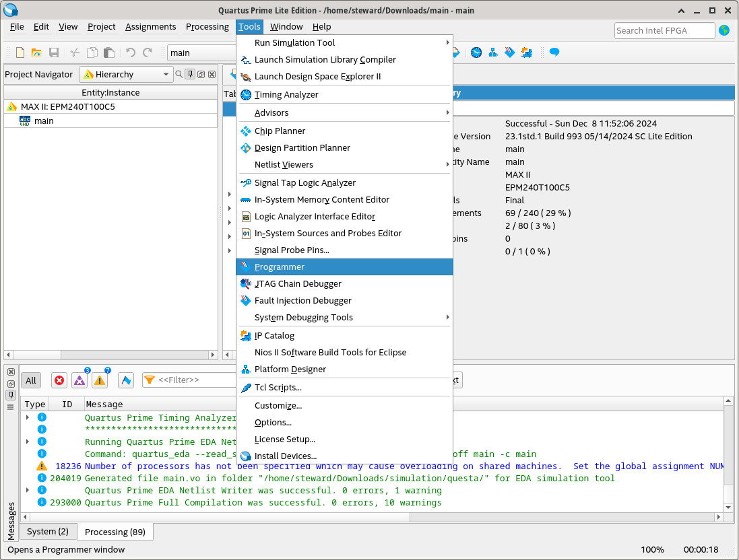Switch to the System (2) tab
The image size is (739, 560).
tap(48, 531)
